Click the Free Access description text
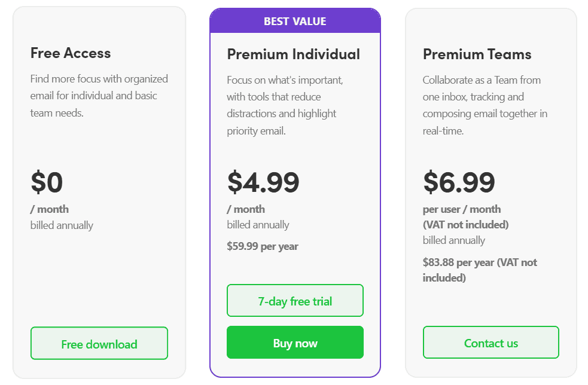The image size is (588, 385). click(x=99, y=96)
